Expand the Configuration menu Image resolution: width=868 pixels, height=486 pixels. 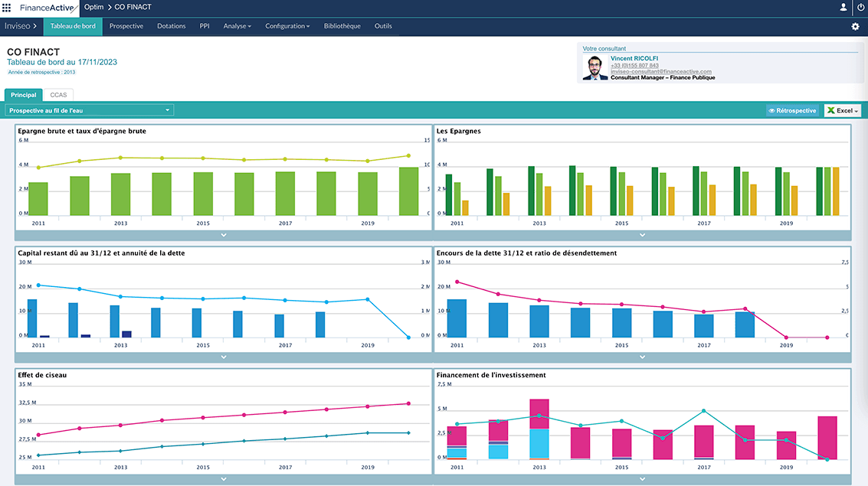tap(287, 26)
